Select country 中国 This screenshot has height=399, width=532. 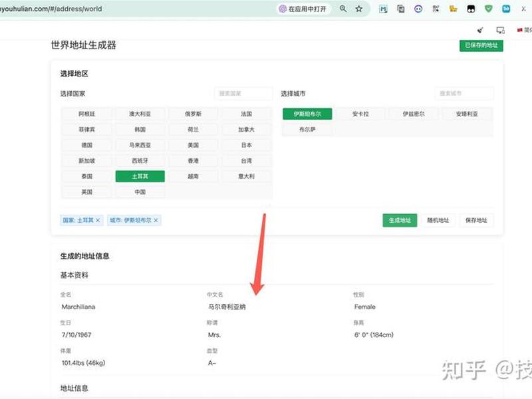click(140, 192)
